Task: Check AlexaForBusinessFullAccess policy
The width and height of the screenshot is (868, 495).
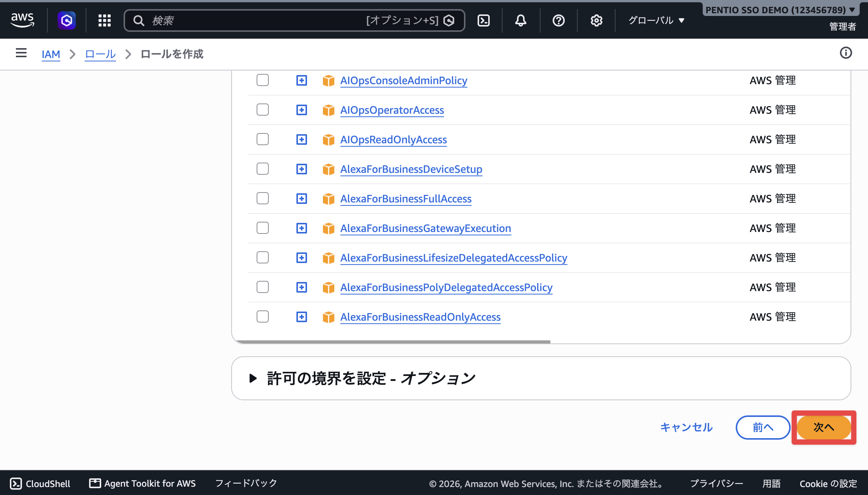Action: (263, 198)
